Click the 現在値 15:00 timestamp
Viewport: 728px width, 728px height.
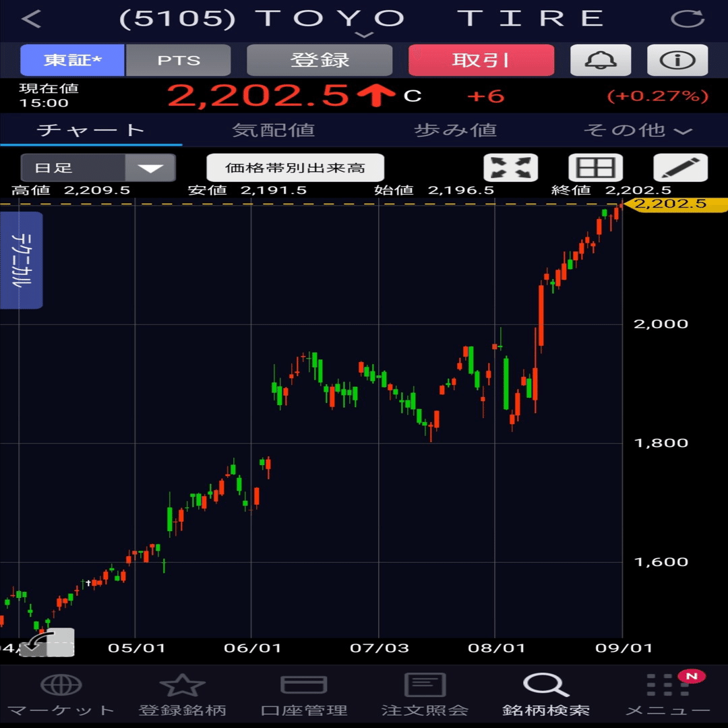pos(49,95)
